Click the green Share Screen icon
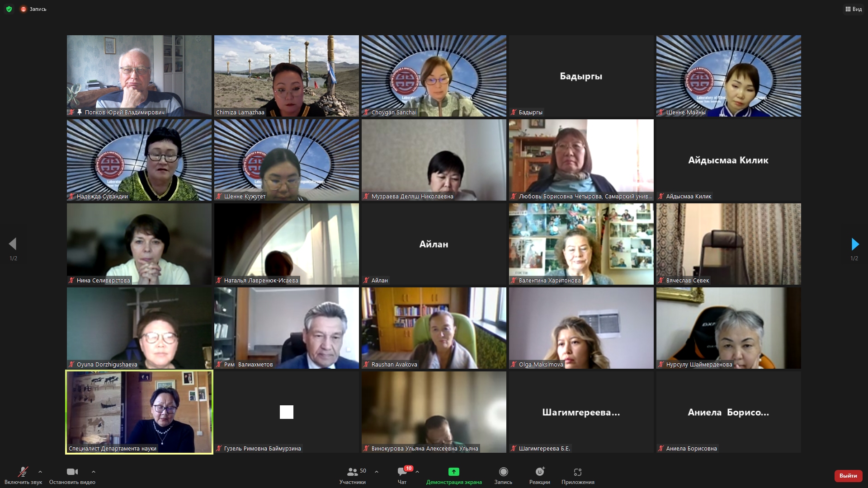 pos(453,472)
